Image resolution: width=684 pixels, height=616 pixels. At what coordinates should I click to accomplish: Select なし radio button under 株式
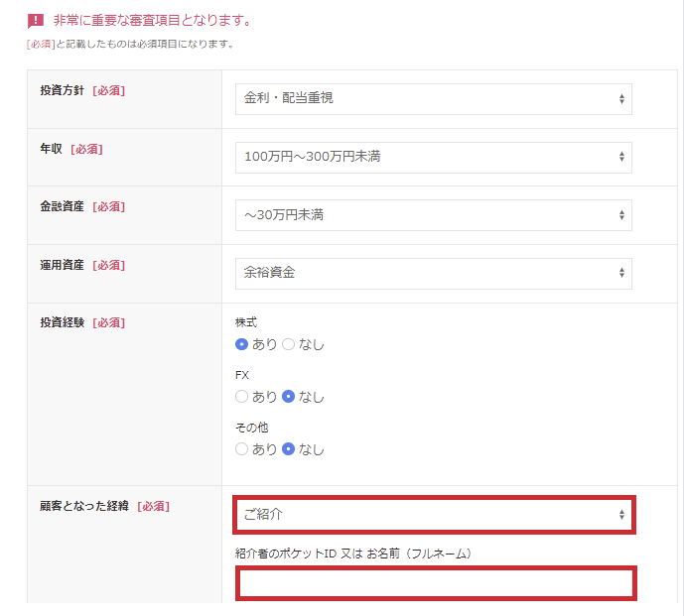(289, 344)
